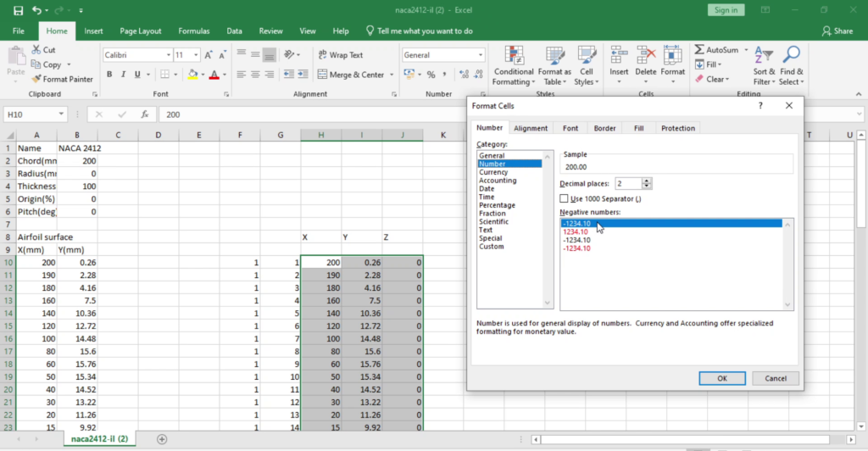Open the Format as Table gallery
The width and height of the screenshot is (868, 451).
click(x=554, y=66)
